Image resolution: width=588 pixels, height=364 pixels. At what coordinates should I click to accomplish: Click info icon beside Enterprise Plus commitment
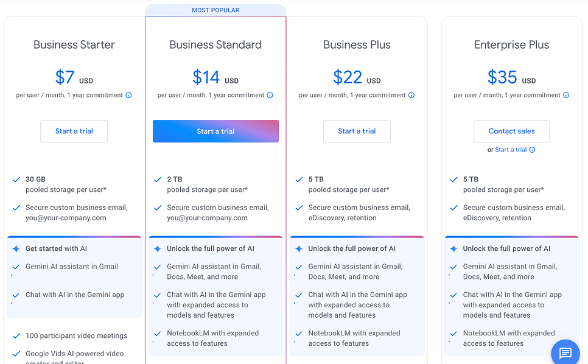[x=566, y=95]
